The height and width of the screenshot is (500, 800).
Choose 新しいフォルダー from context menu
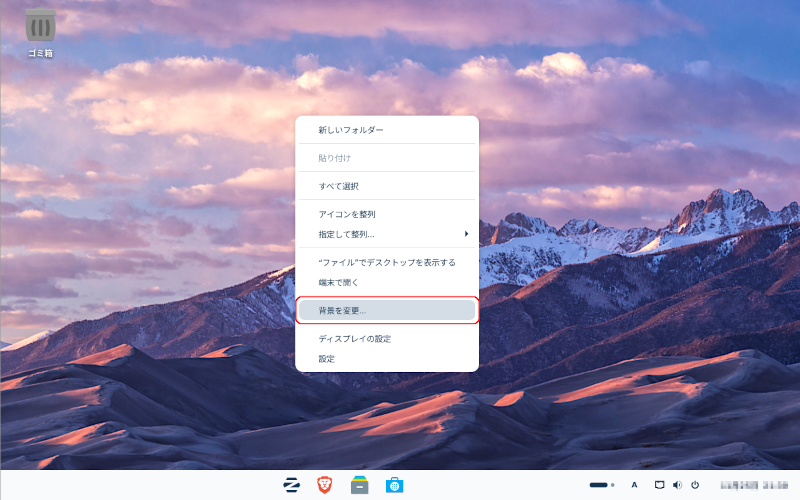point(387,130)
